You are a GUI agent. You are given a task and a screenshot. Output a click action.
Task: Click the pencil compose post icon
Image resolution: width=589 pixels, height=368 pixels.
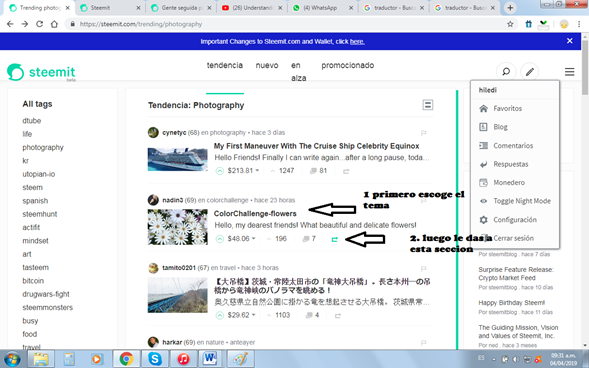(x=530, y=71)
